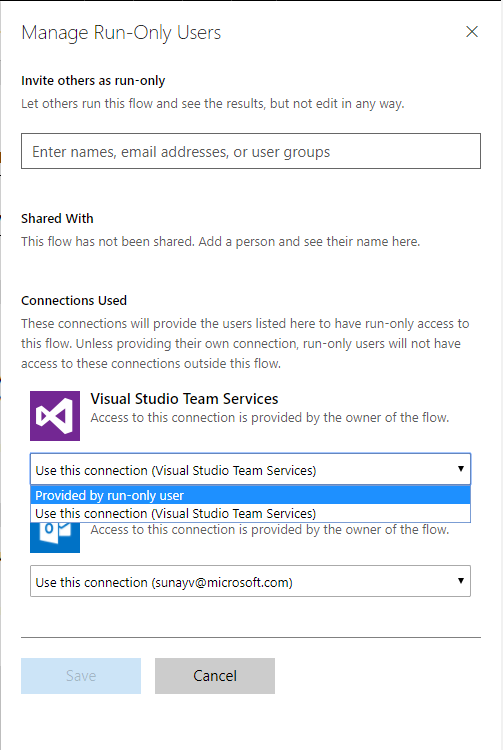Image resolution: width=503 pixels, height=750 pixels.
Task: Click the "Let others run this flow" description text
Action: [x=213, y=103]
